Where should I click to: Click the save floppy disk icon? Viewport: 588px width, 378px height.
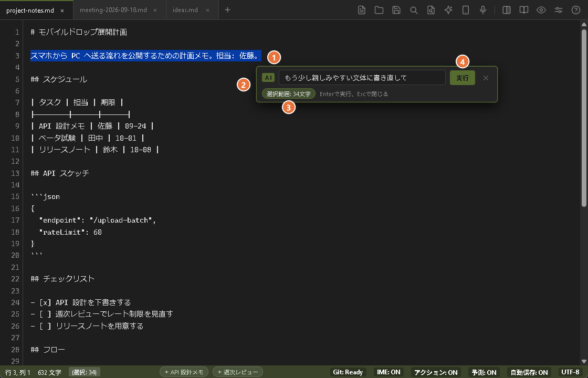[x=396, y=10]
